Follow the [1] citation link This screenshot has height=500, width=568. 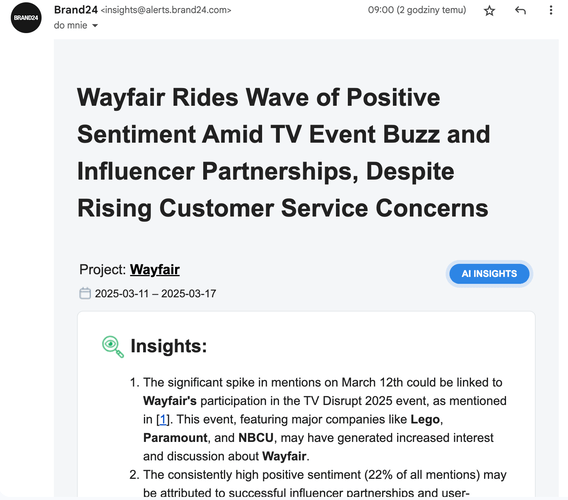pyautogui.click(x=163, y=420)
